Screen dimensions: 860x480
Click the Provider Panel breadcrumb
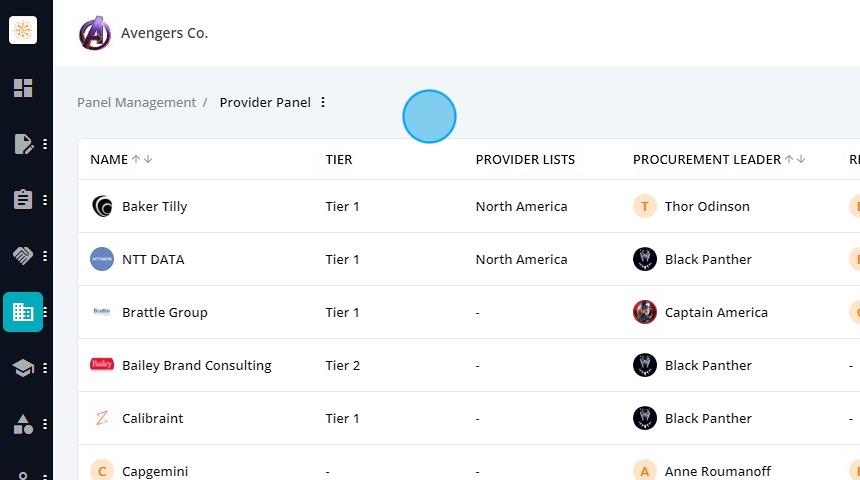click(265, 103)
